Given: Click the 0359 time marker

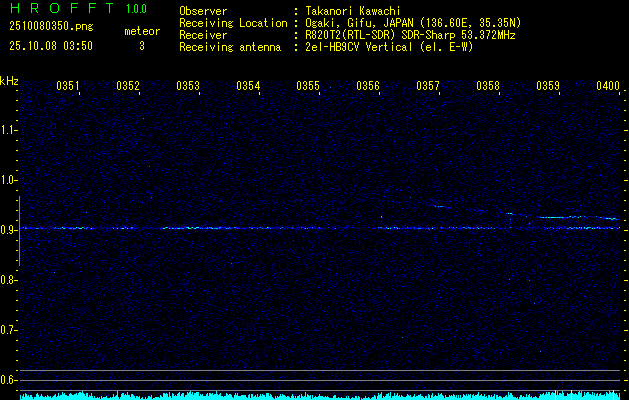Looking at the screenshot, I should pyautogui.click(x=548, y=86).
